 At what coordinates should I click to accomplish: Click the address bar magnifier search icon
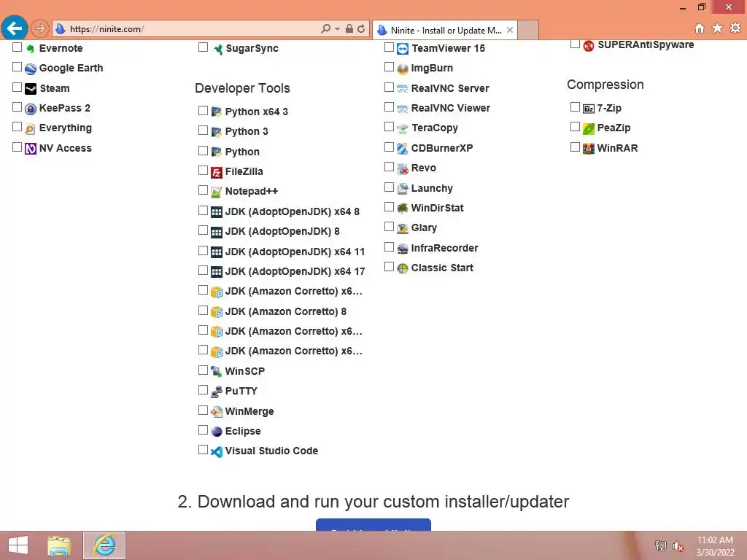pyautogui.click(x=326, y=28)
